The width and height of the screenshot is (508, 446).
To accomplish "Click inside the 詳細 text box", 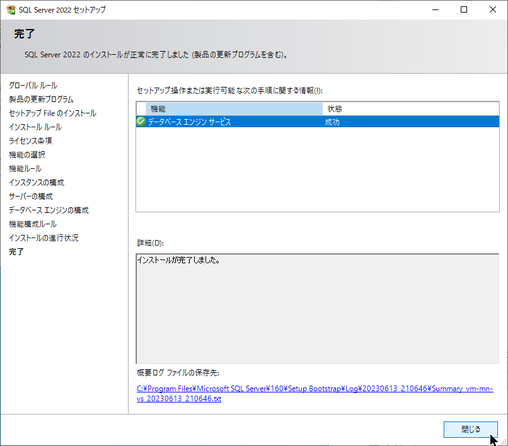I will tap(317, 309).
